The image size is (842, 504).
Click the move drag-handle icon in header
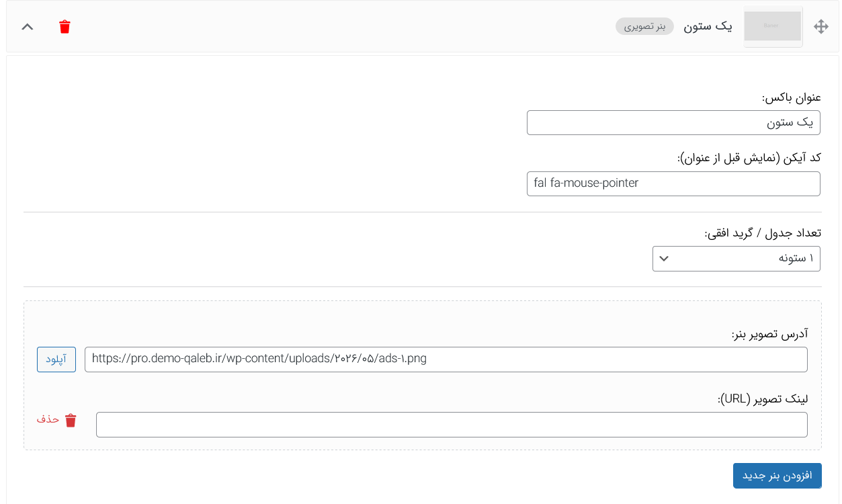click(820, 27)
